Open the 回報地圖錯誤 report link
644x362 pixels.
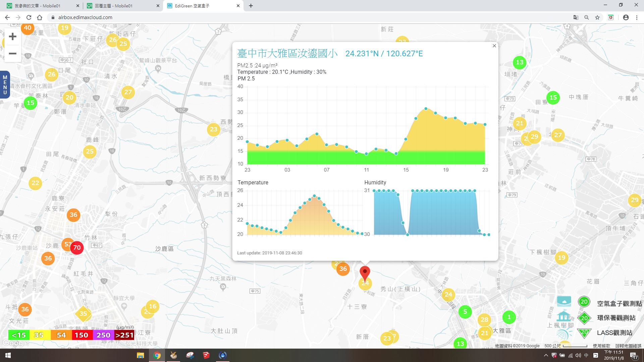628,346
